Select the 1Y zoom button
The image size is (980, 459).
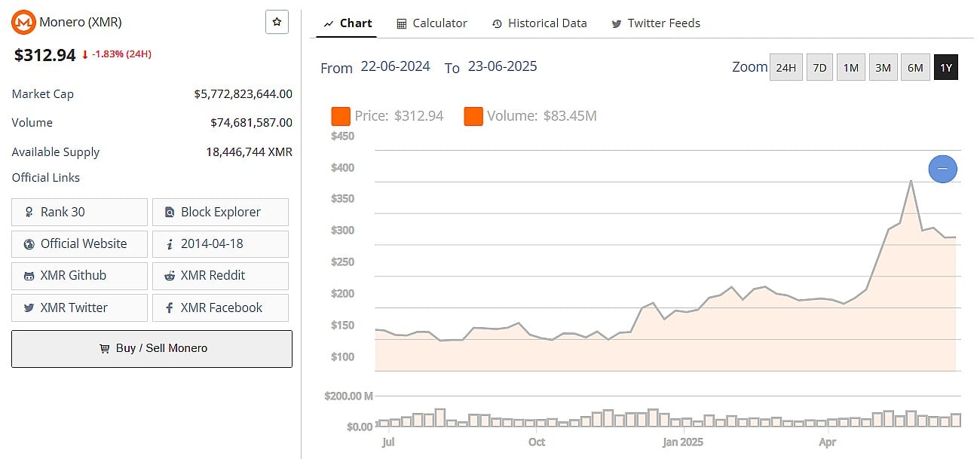coord(946,67)
